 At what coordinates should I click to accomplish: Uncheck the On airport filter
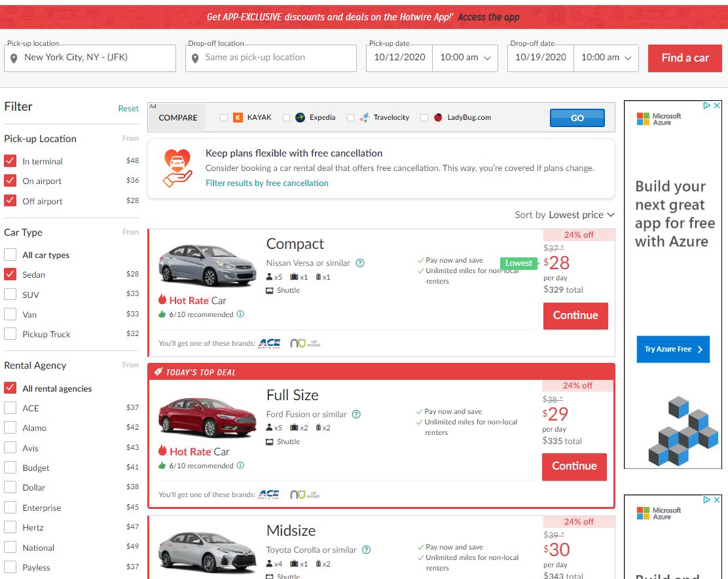click(10, 181)
